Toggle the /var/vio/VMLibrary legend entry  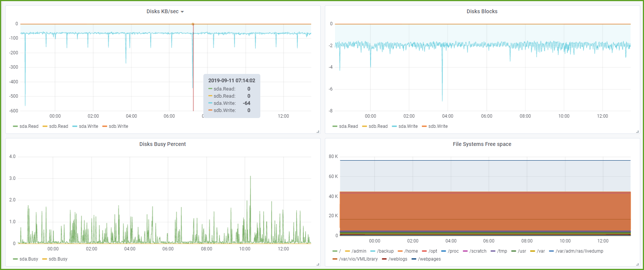(x=355, y=259)
